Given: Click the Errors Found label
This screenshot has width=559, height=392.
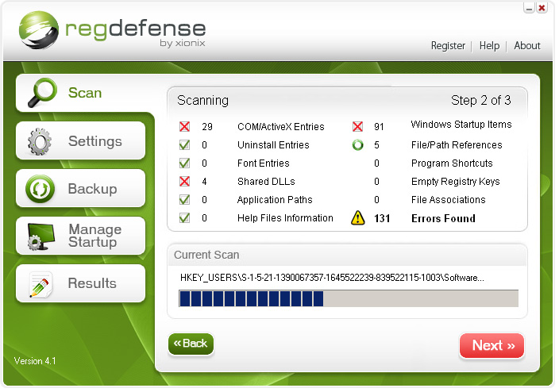Looking at the screenshot, I should 443,218.
